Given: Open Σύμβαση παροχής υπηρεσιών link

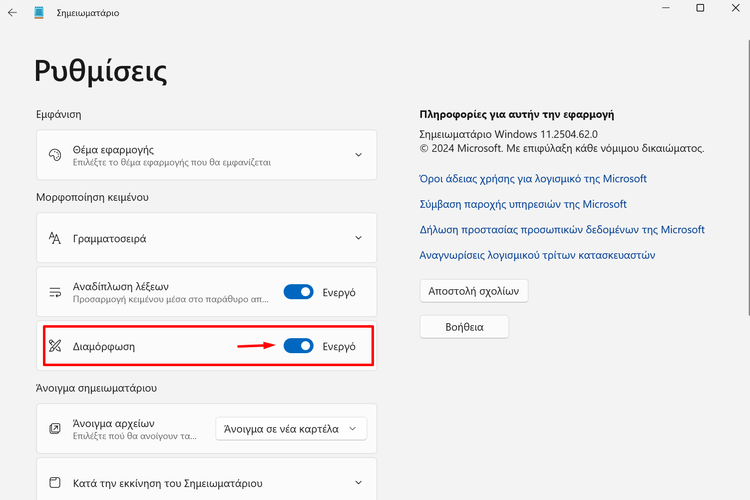Looking at the screenshot, I should (523, 204).
